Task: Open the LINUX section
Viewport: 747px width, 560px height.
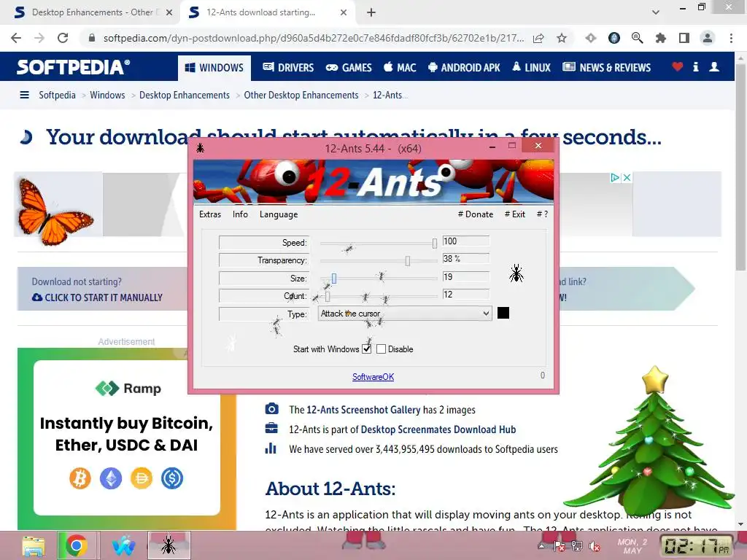Action: point(531,68)
